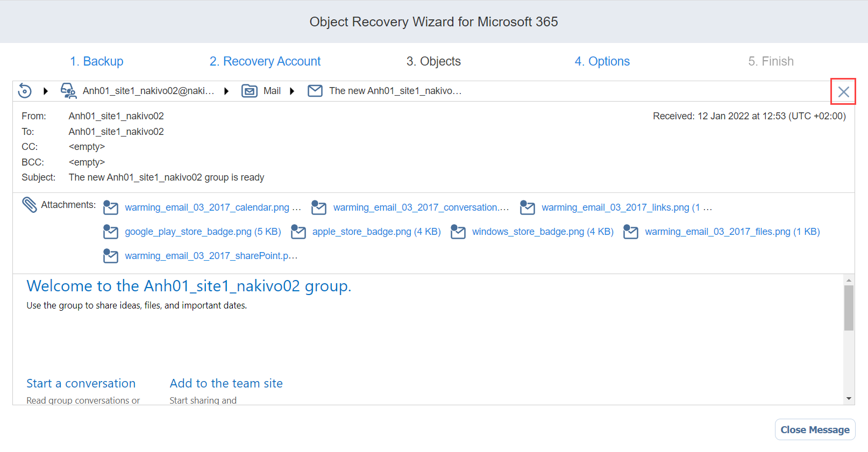Click the message body scrollbar down arrow
The image size is (868, 452).
click(849, 398)
